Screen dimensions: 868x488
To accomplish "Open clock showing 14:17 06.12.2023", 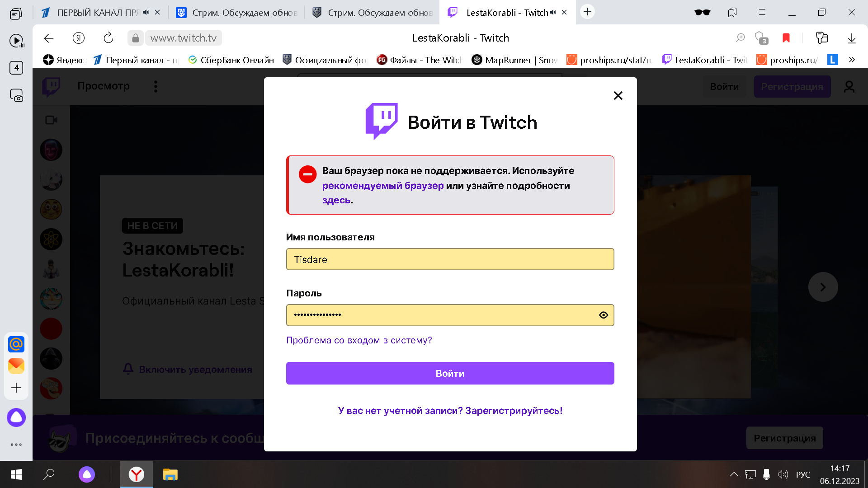I will pos(840,474).
